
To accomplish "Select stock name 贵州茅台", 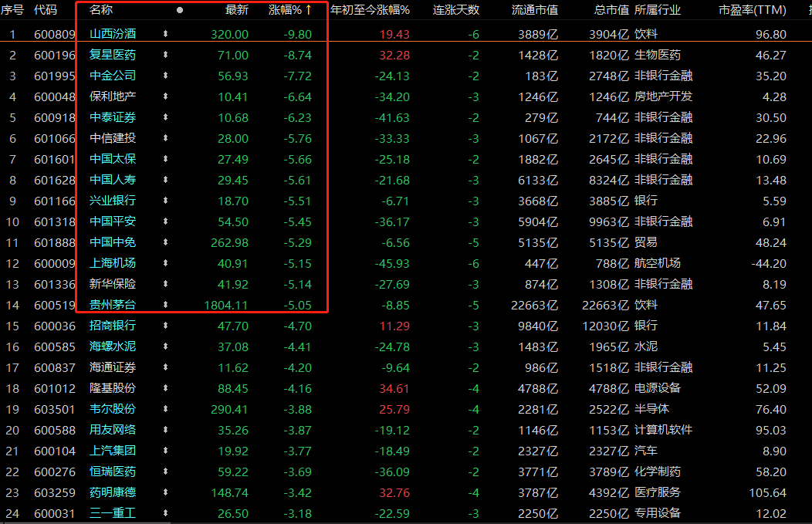I will point(113,305).
